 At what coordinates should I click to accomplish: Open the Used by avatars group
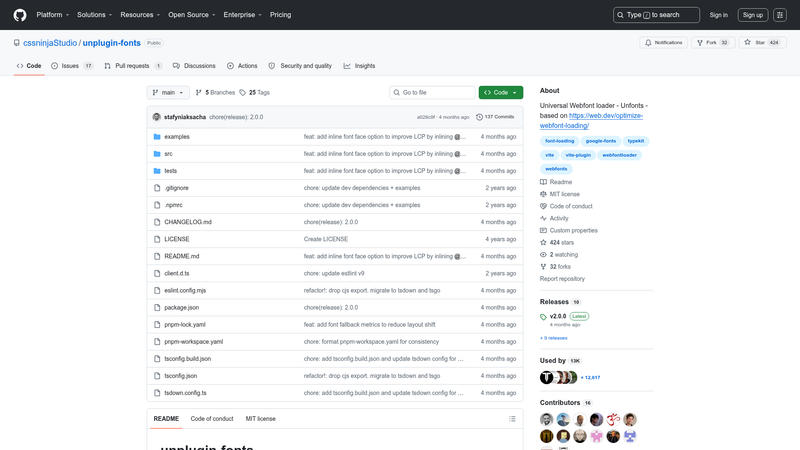click(558, 378)
